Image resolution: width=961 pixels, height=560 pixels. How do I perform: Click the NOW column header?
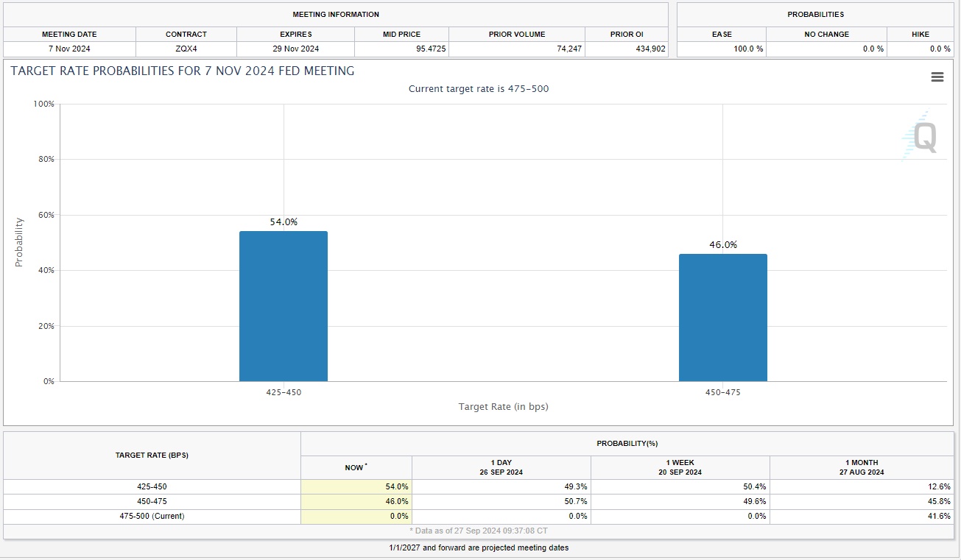pos(356,467)
